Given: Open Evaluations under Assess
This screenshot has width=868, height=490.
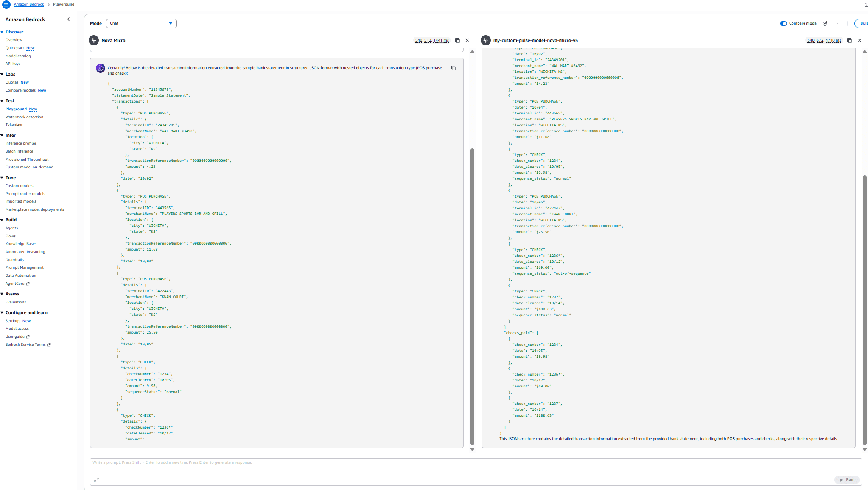Looking at the screenshot, I should point(16,303).
